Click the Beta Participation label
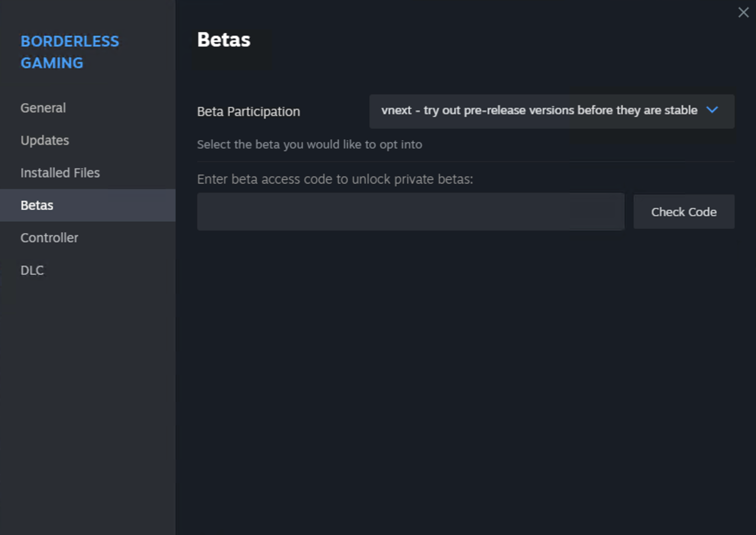 click(x=248, y=111)
